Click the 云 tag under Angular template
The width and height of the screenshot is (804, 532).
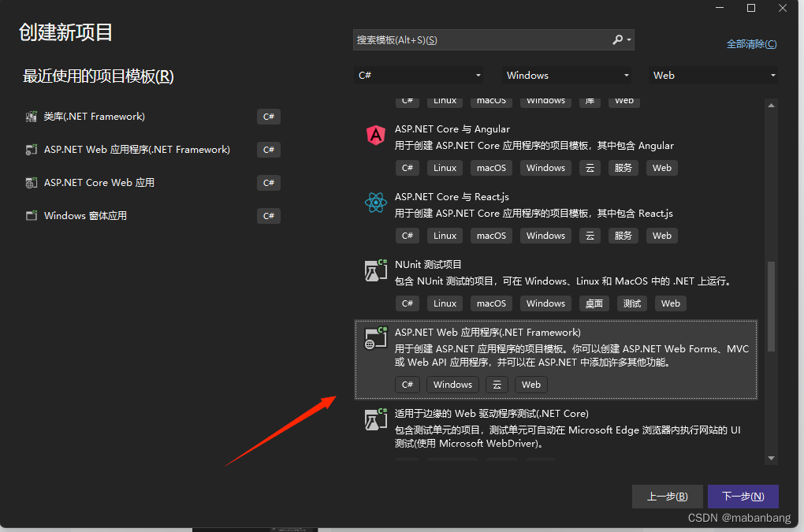coord(590,168)
